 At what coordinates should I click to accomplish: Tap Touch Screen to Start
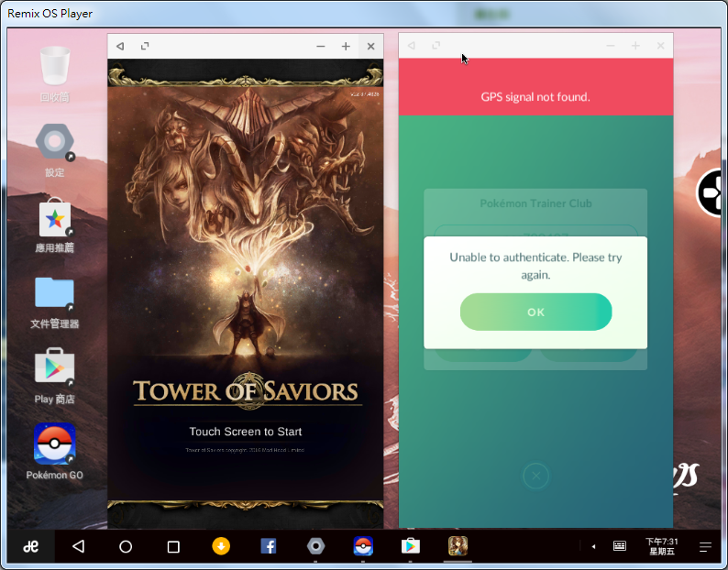pyautogui.click(x=246, y=432)
